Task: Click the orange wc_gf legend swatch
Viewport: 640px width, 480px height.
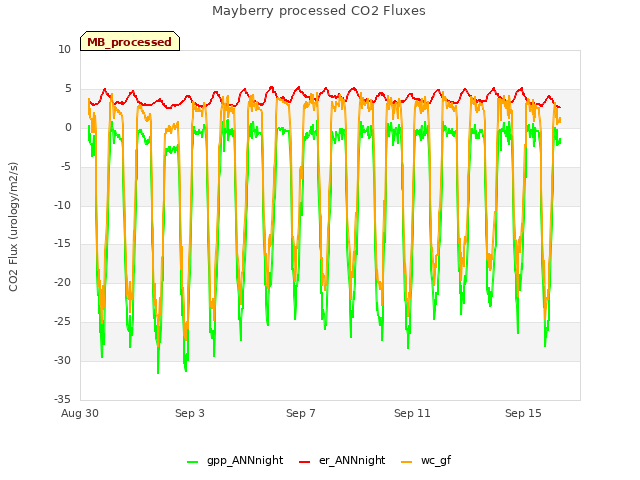Action: tap(407, 462)
